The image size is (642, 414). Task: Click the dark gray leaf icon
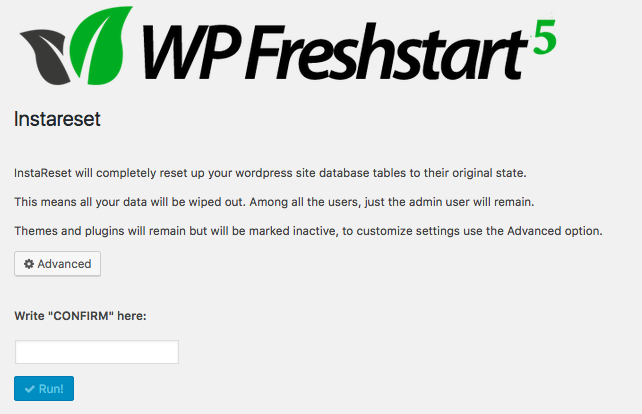pyautogui.click(x=45, y=57)
